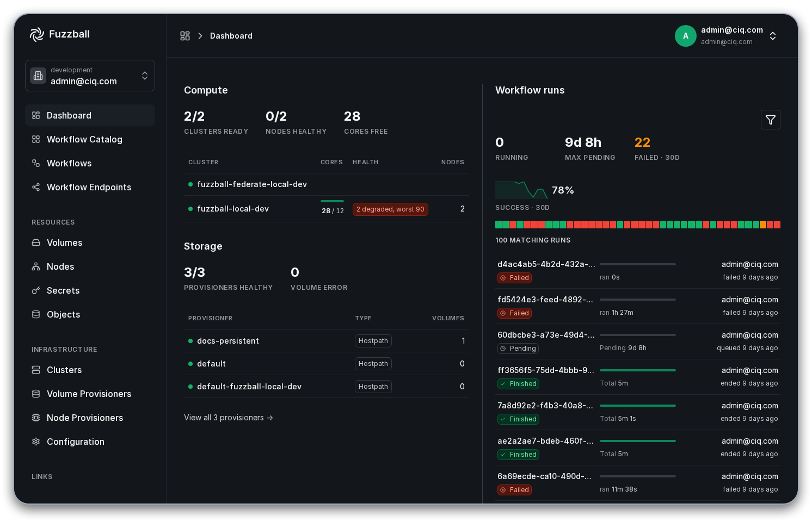Click the Dashboard breadcrumb label

(x=231, y=36)
